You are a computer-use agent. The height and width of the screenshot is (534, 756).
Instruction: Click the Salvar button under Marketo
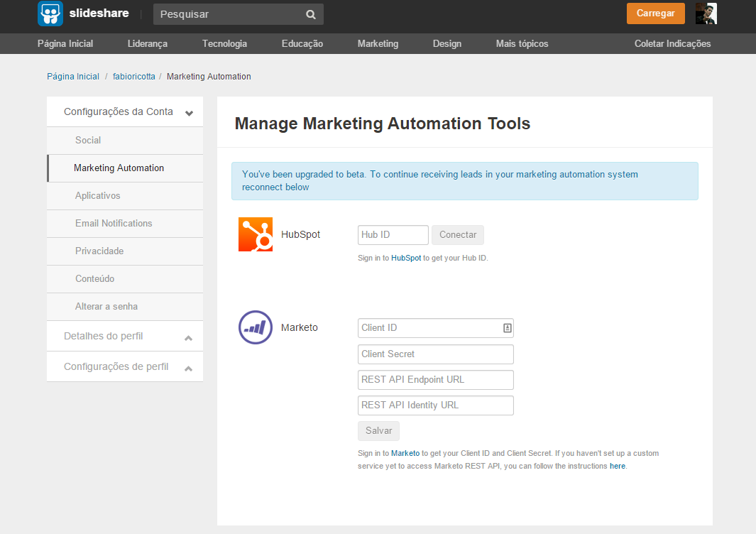point(378,431)
